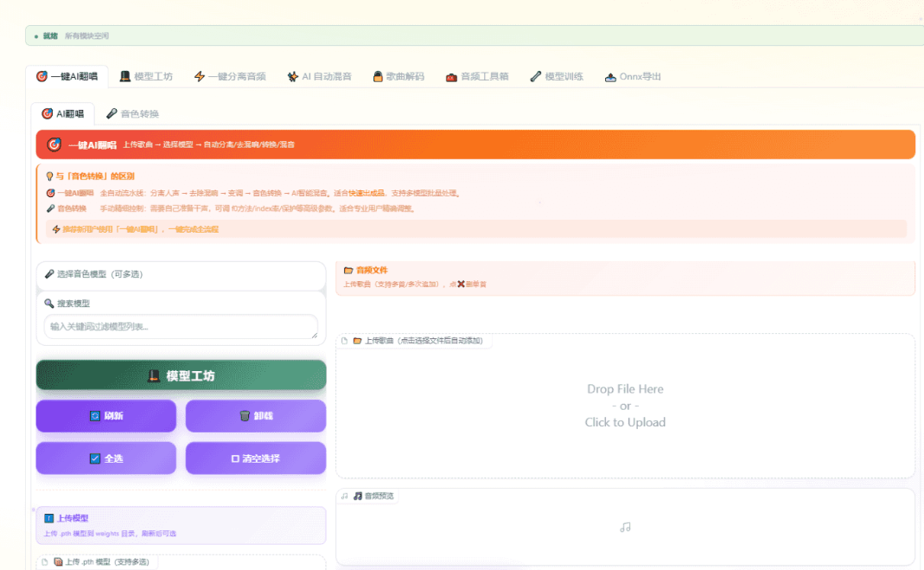Switch to the 音频工具箱 tab
This screenshot has height=570, width=924.
click(477, 77)
